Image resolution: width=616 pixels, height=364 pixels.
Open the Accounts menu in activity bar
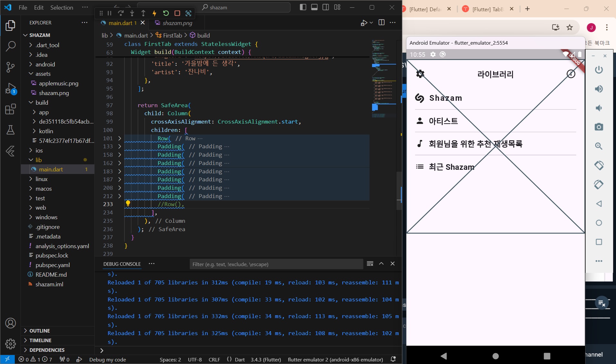coord(11,323)
